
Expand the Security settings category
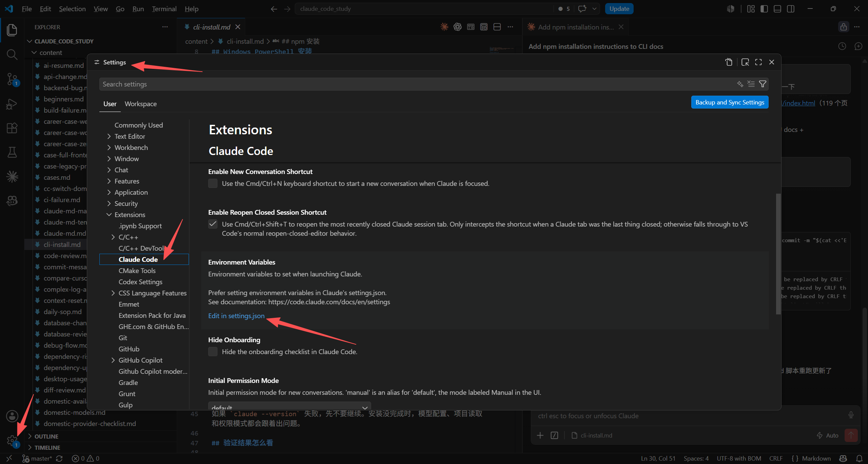pyautogui.click(x=109, y=204)
